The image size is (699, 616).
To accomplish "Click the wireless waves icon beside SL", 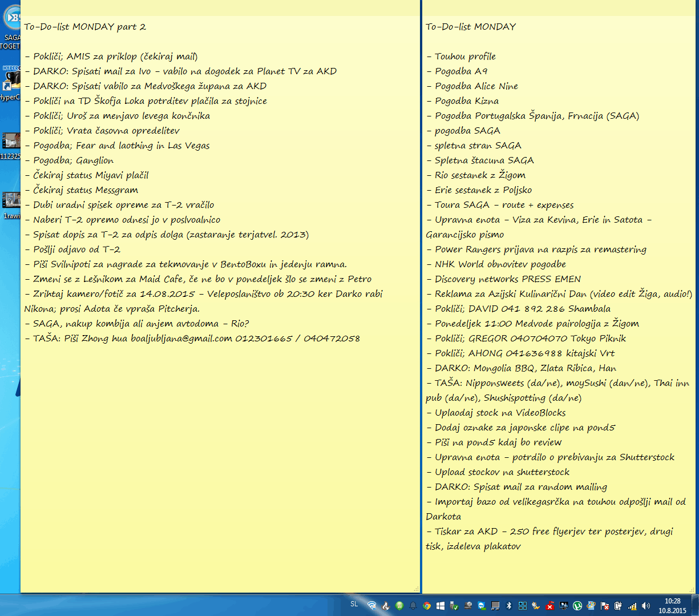I will (x=372, y=606).
